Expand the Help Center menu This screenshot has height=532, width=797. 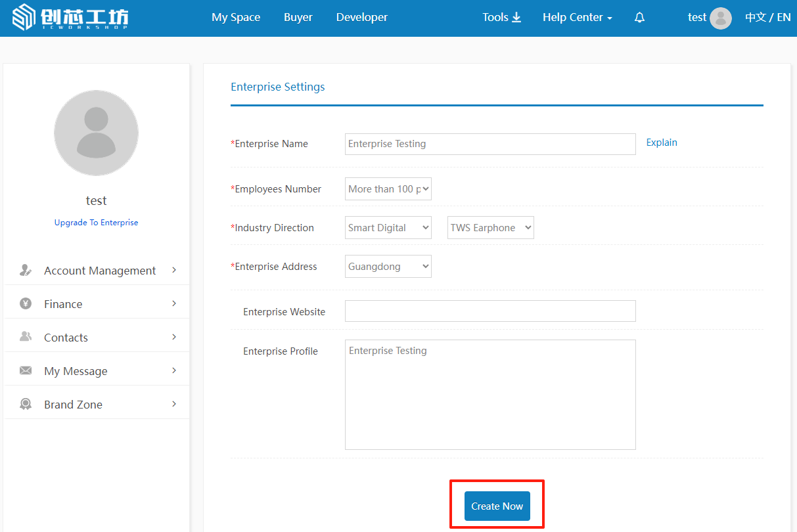(577, 18)
